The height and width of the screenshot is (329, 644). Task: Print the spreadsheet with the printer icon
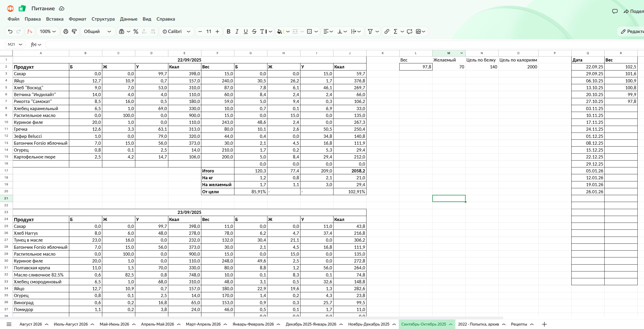coord(66,31)
